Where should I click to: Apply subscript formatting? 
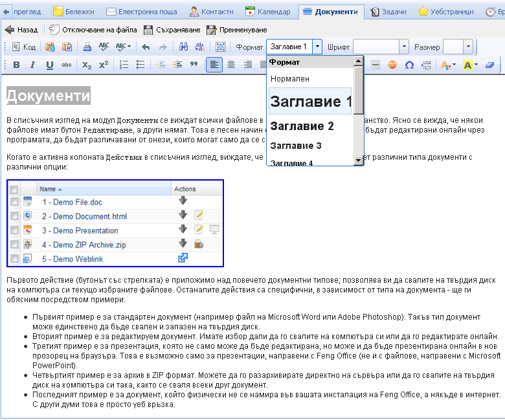(x=87, y=65)
